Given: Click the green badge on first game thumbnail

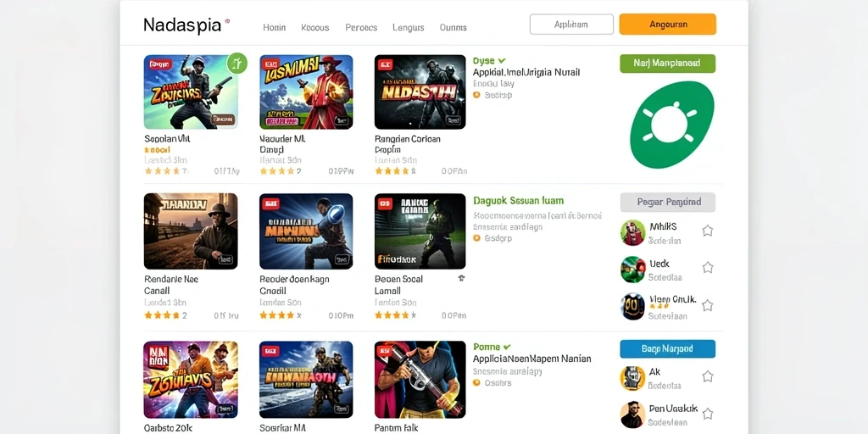Looking at the screenshot, I should coord(237,63).
